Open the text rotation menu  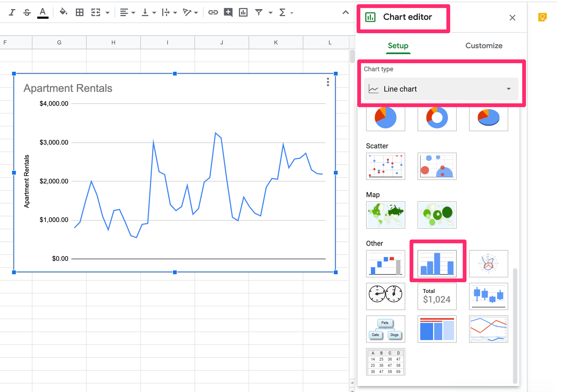point(187,12)
